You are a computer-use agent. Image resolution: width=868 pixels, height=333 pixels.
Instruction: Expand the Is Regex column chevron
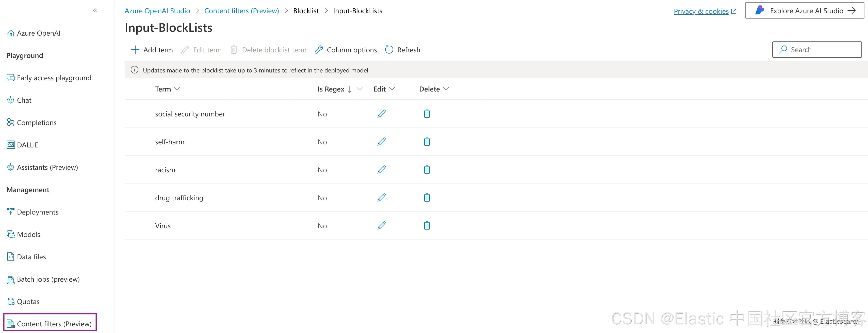pyautogui.click(x=359, y=89)
